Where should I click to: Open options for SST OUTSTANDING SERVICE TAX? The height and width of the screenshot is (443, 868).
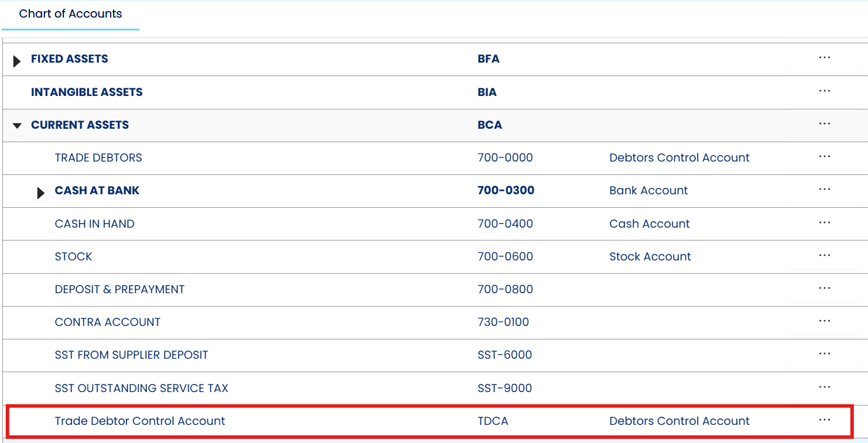[x=824, y=387]
